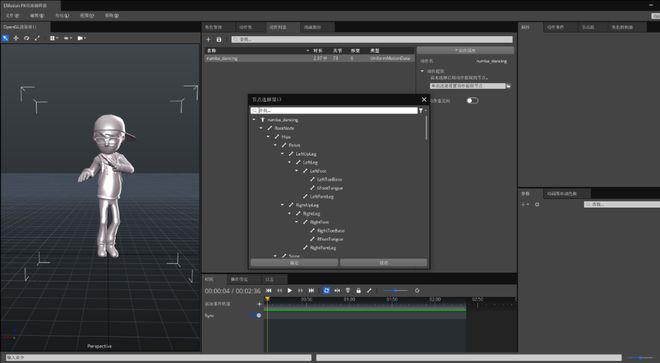Click the left confirm button in node dialog
Viewport: 660px width, 363px height.
[294, 262]
